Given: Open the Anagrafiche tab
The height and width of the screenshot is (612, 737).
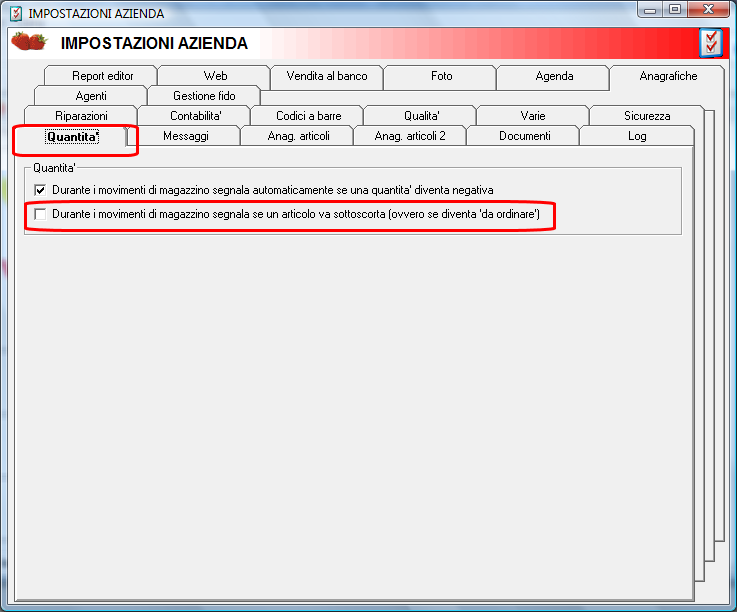Looking at the screenshot, I should pos(667,76).
